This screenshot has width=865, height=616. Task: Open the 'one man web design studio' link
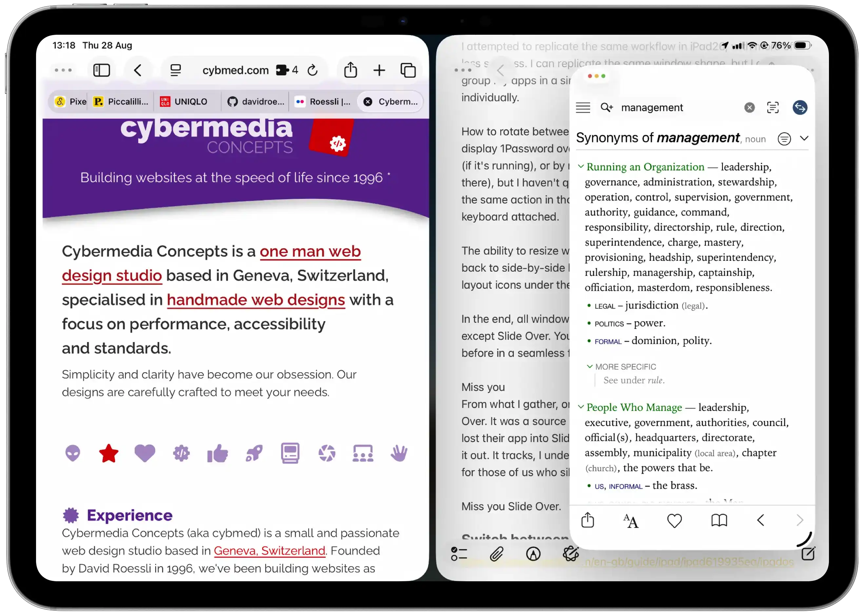tap(211, 263)
